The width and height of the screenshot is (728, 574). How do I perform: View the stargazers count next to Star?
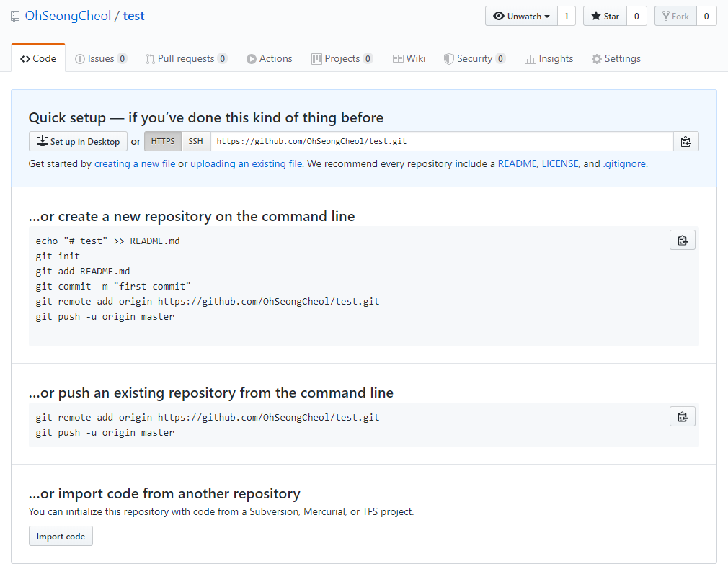click(x=636, y=17)
